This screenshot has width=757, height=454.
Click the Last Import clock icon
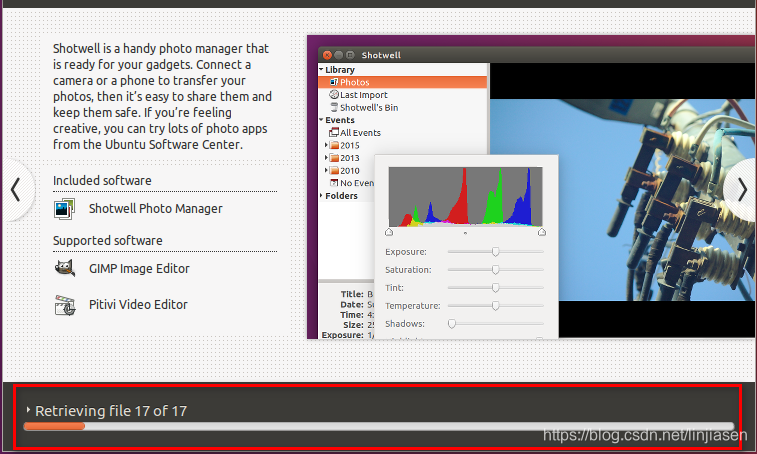click(x=334, y=95)
